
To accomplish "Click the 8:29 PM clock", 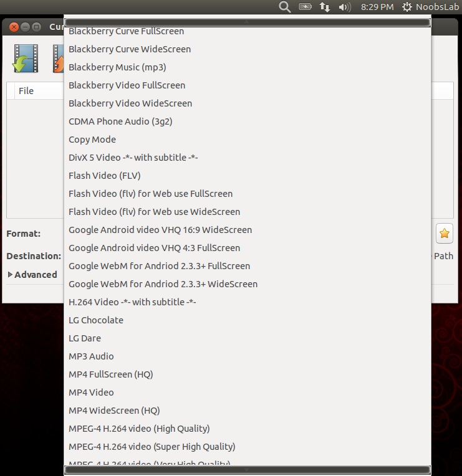I will (x=377, y=7).
